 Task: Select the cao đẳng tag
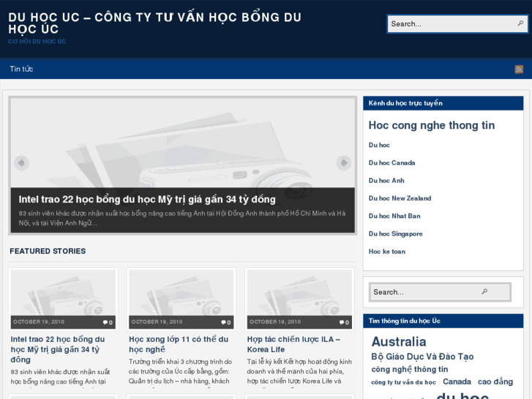click(495, 381)
